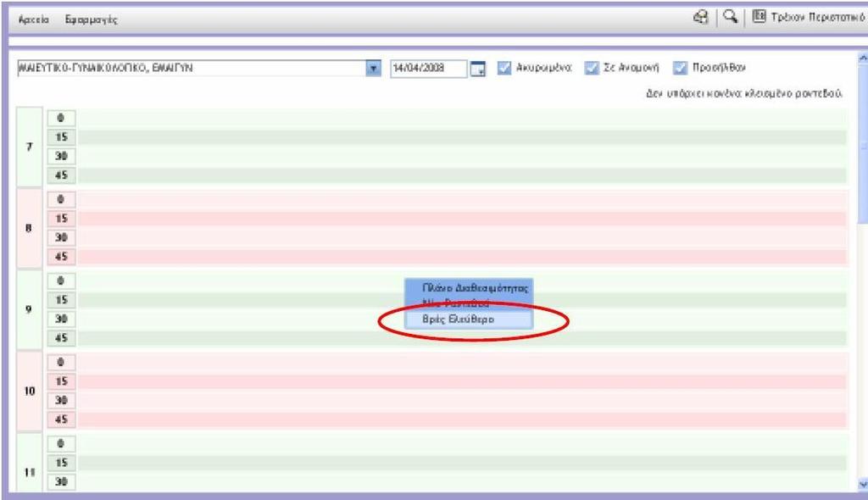The height and width of the screenshot is (500, 868).
Task: Click the message Δεν υπάρχει κανένα κλεισμένο ραντεβού
Action: pos(744,93)
